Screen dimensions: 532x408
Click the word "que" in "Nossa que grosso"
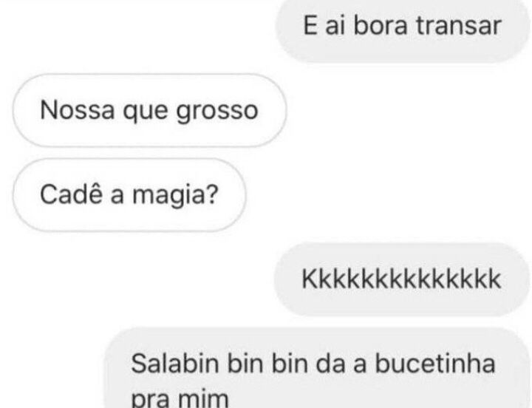(x=146, y=112)
